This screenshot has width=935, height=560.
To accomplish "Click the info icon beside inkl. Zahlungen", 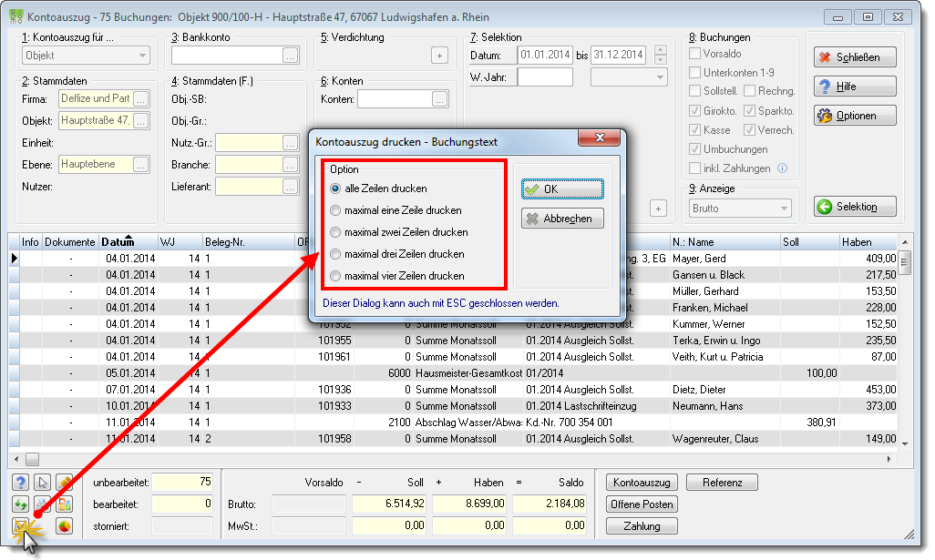I will click(782, 168).
